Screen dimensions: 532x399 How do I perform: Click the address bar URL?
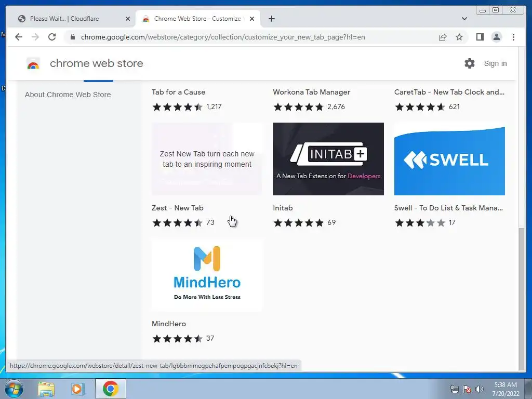223,37
